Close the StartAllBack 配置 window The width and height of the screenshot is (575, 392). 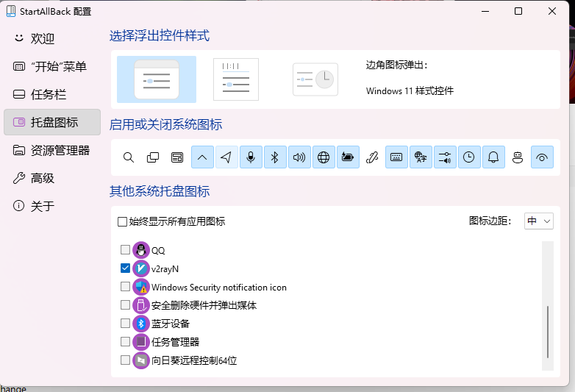552,11
